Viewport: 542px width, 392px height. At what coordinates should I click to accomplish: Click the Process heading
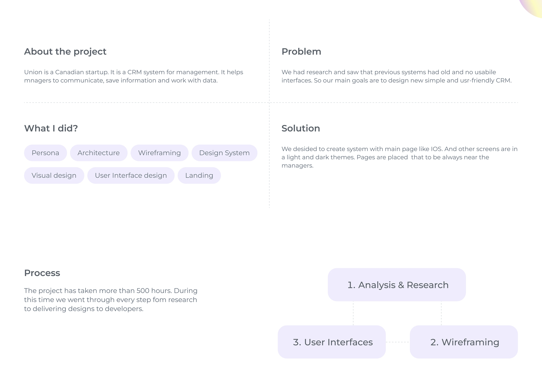coord(42,273)
